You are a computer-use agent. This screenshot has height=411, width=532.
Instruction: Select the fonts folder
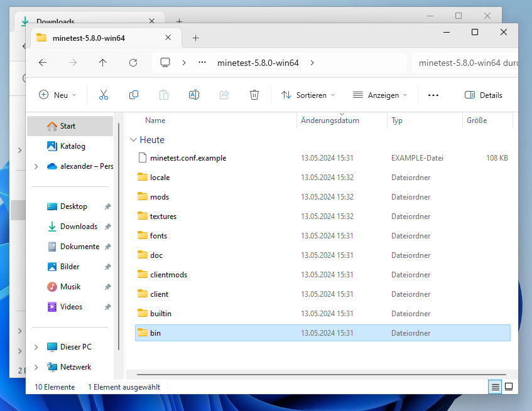(323, 236)
